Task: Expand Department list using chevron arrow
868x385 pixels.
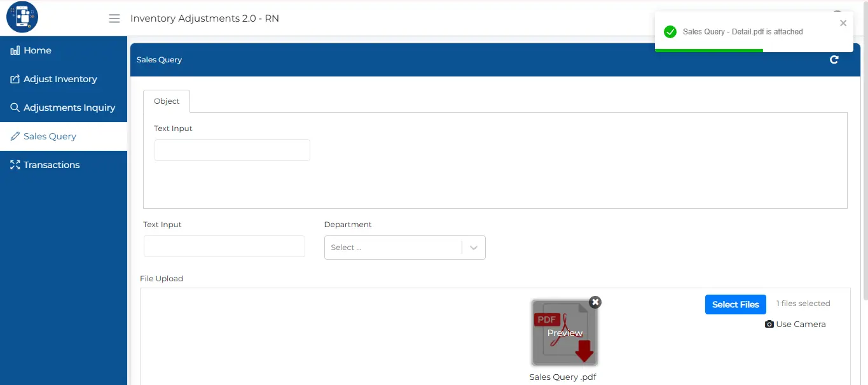Action: [x=474, y=248]
